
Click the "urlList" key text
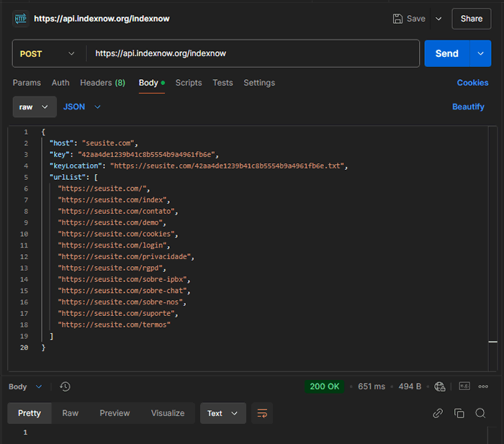[68, 177]
